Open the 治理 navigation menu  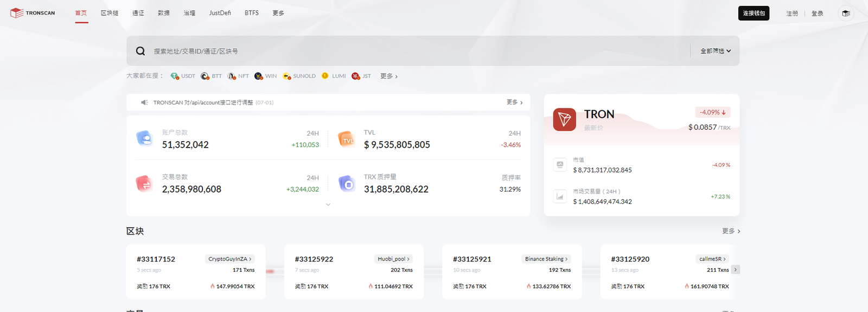click(x=189, y=13)
